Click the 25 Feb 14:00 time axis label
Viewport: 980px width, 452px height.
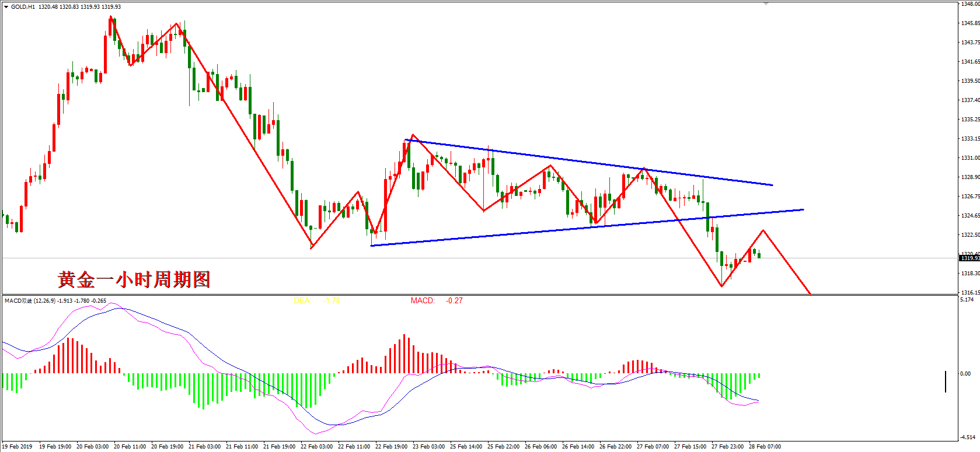tap(466, 447)
